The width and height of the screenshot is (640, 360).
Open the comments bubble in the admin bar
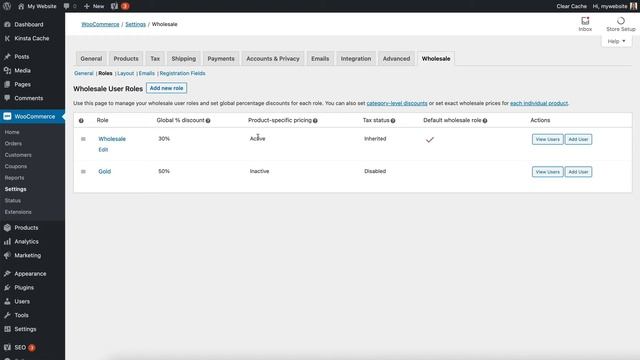point(70,6)
